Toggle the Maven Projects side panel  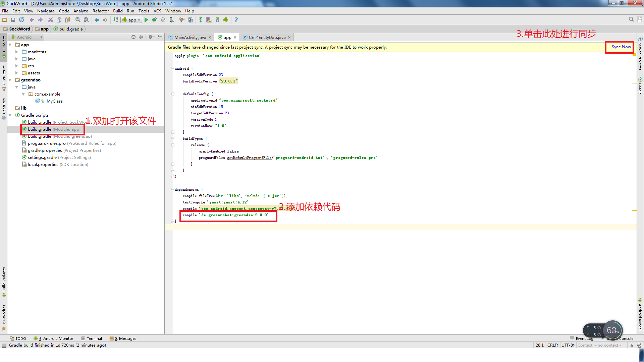pyautogui.click(x=640, y=54)
